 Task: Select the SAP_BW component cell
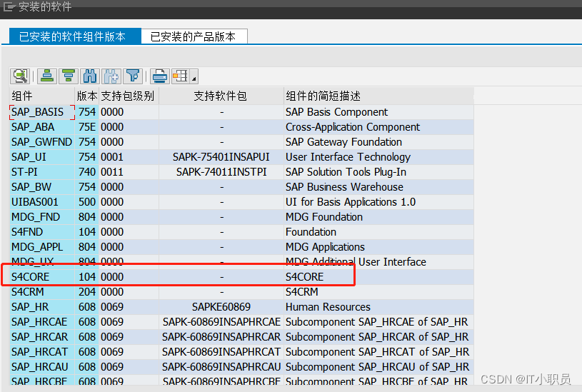(x=42, y=187)
